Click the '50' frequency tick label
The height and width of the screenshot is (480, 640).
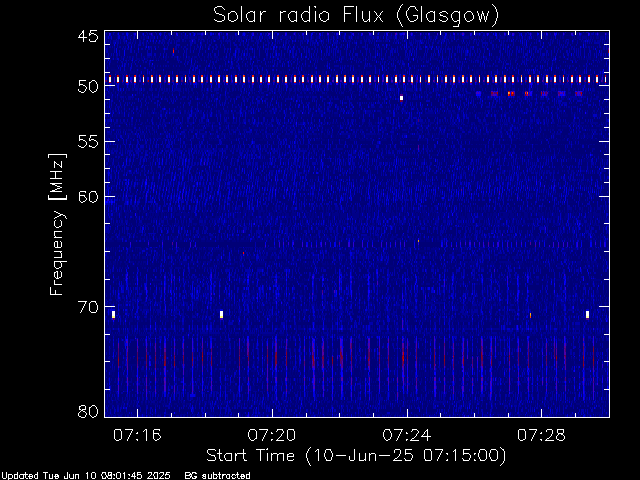click(x=88, y=87)
